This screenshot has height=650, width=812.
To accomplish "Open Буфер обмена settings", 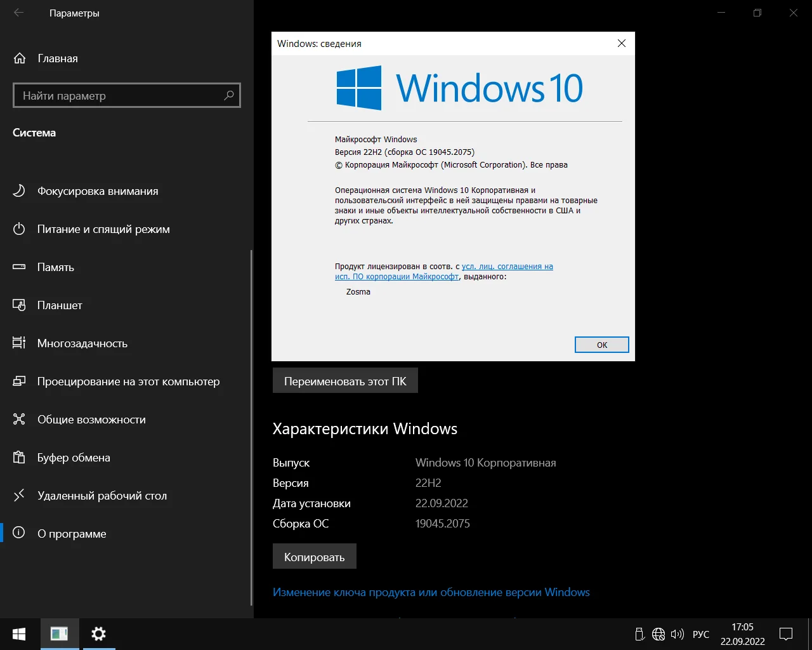I will click(x=126, y=458).
